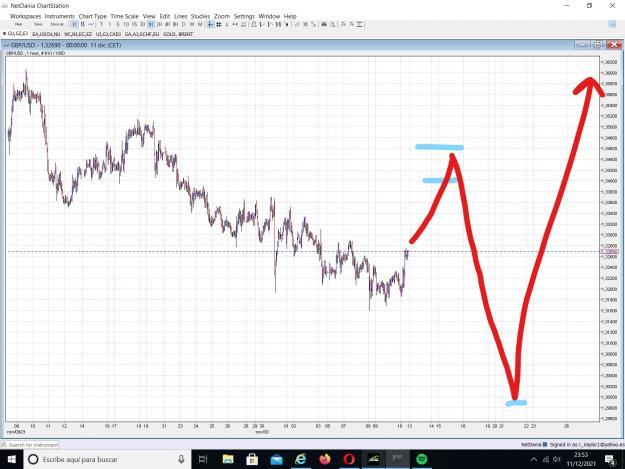625x469 pixels.
Task: Open the Studies menu
Action: click(x=200, y=16)
